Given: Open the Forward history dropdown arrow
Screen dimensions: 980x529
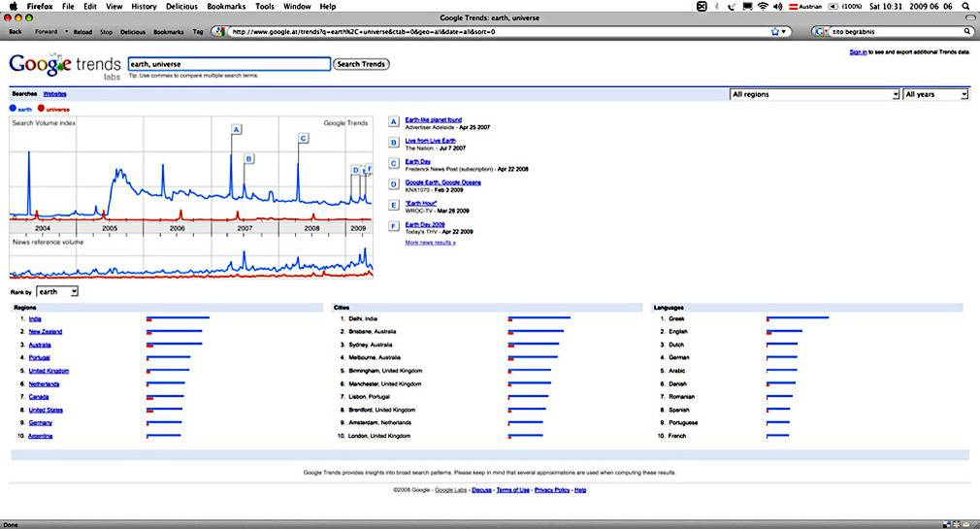Looking at the screenshot, I should pos(66,31).
